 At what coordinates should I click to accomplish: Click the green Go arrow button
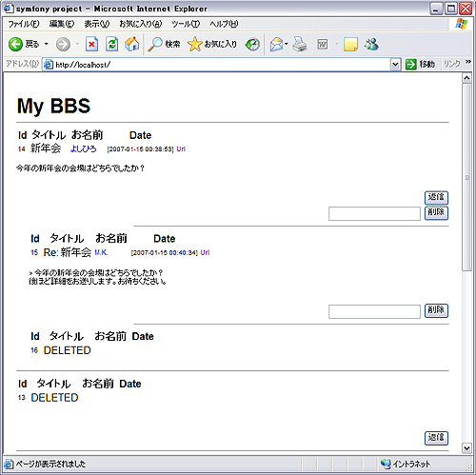click(x=411, y=65)
